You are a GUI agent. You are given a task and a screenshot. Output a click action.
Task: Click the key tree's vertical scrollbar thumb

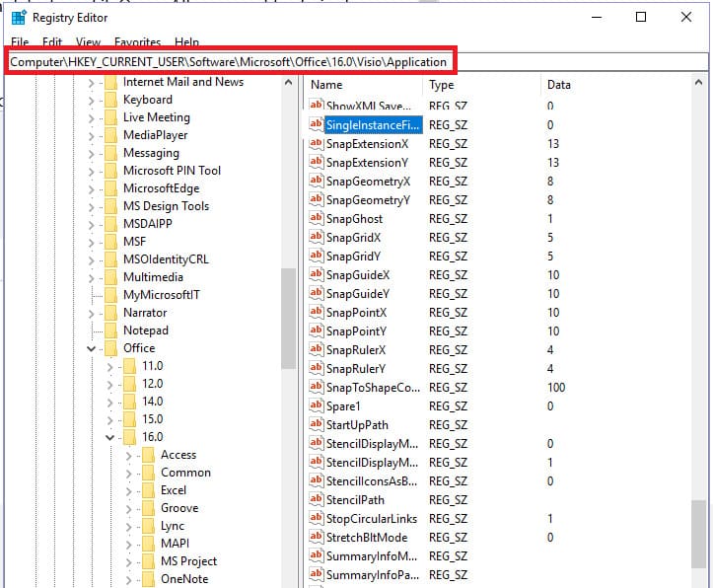288,319
